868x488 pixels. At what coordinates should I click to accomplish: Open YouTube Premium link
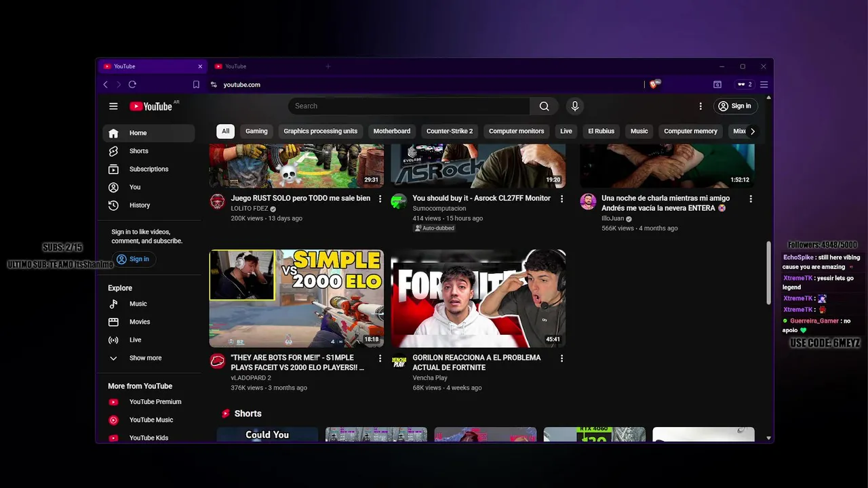[x=149, y=402]
